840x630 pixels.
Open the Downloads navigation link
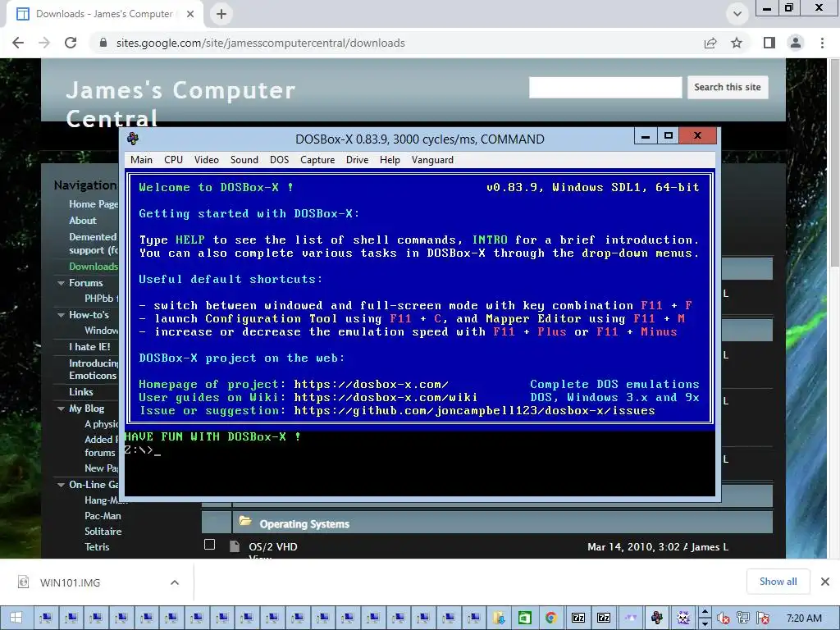point(94,267)
